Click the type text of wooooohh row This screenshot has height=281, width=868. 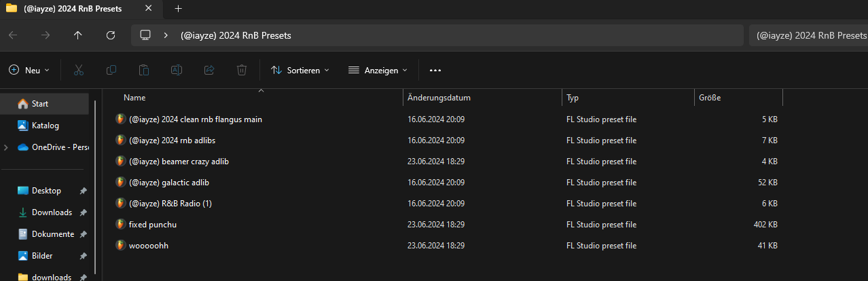(x=601, y=245)
